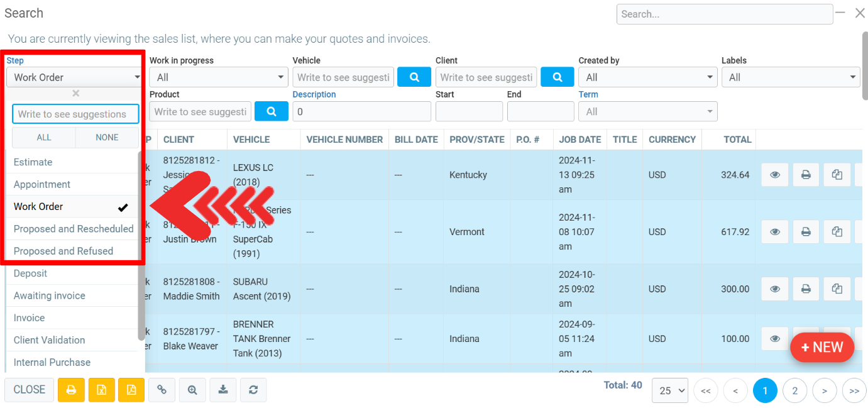Go to page 2 of results
The image size is (868, 408).
pyautogui.click(x=794, y=390)
